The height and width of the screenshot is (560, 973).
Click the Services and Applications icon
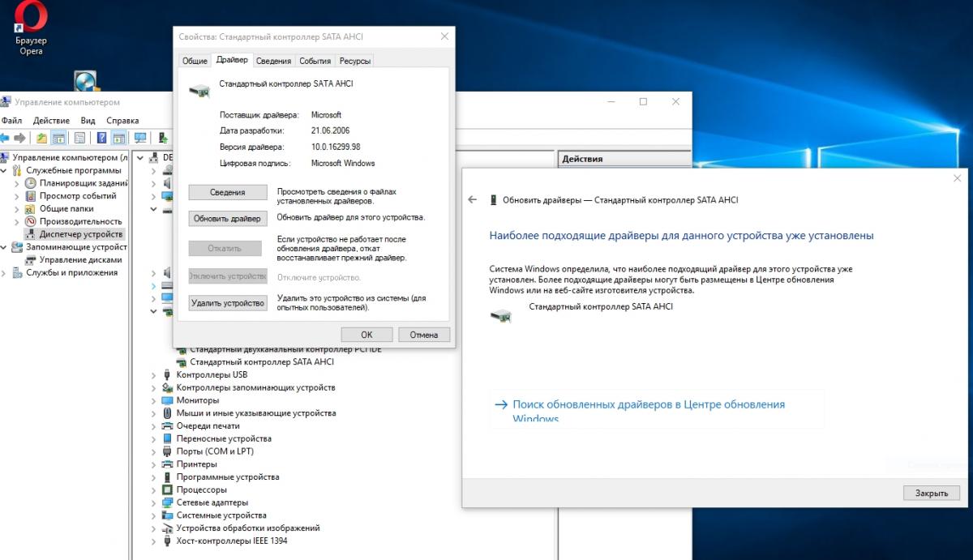(x=19, y=272)
